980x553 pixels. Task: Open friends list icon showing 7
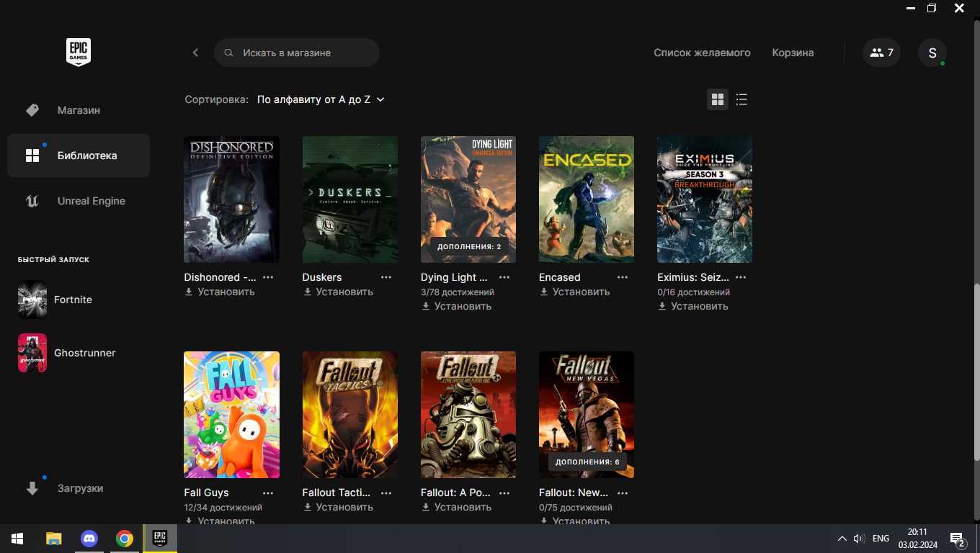point(881,53)
